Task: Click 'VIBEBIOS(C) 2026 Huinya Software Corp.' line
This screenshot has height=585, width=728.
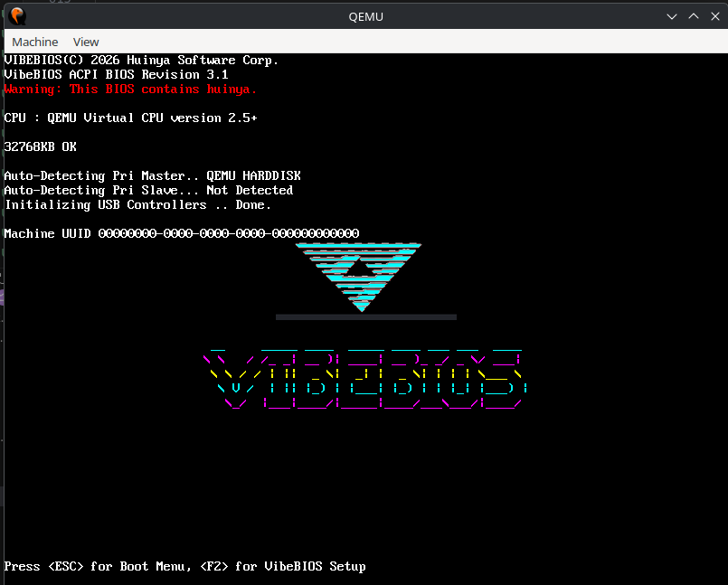Action: (141, 60)
